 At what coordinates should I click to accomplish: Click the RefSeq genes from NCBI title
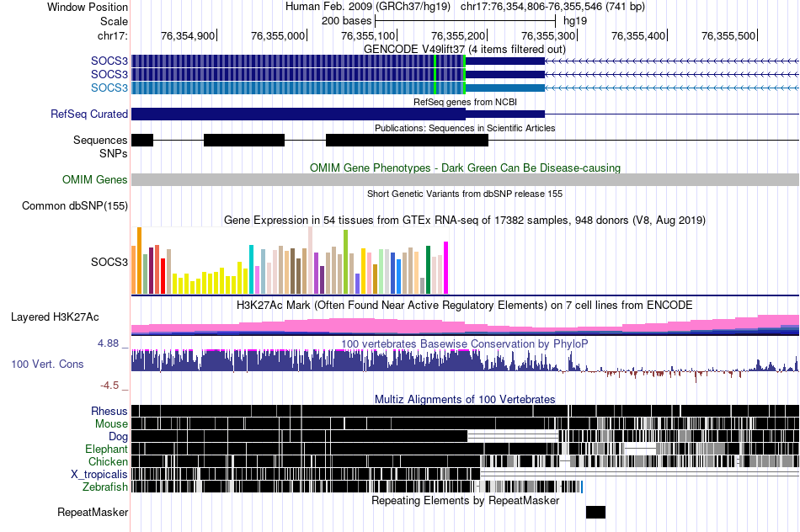(465, 102)
